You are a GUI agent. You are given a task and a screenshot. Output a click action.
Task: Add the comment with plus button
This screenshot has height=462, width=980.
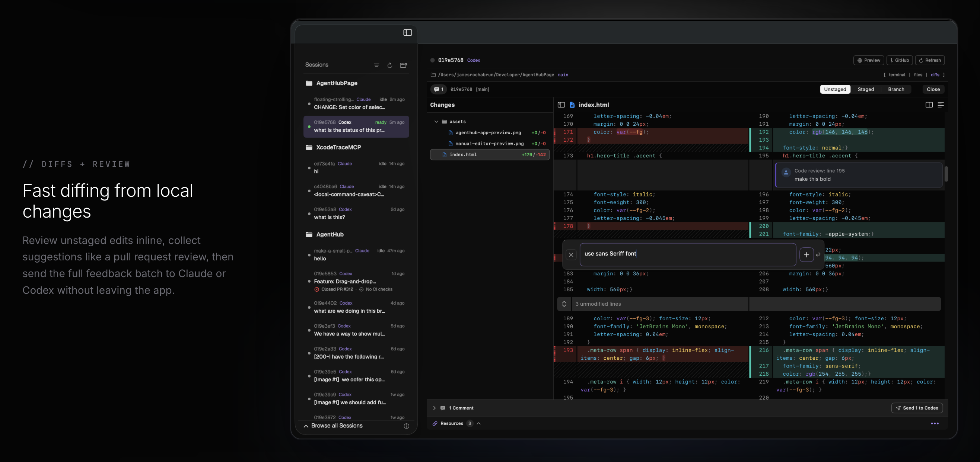(806, 255)
